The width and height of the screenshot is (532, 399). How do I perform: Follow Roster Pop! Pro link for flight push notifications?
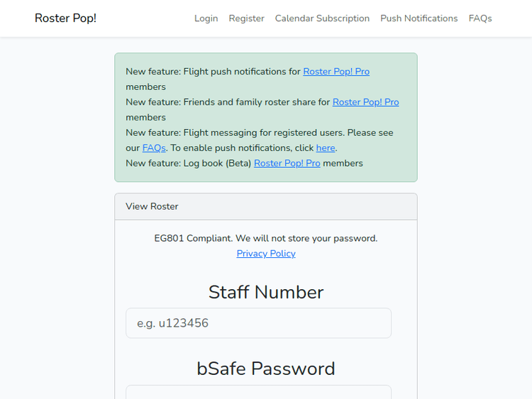[336, 72]
